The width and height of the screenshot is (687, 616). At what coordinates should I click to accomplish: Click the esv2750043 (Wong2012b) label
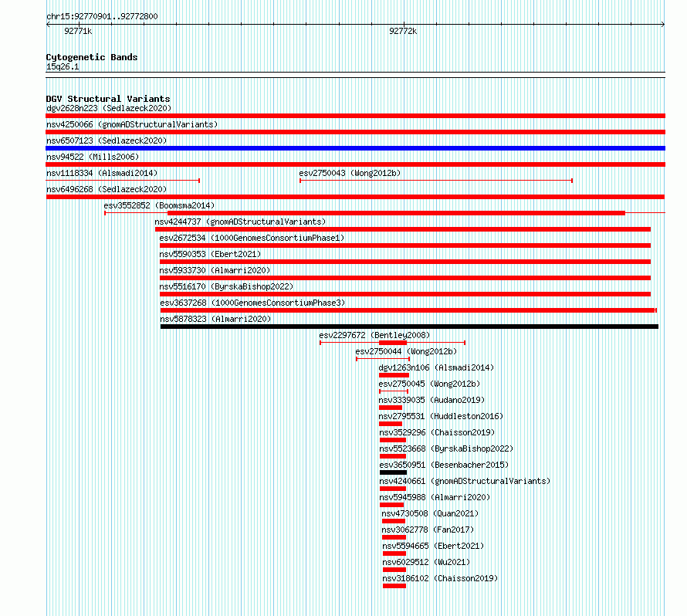click(350, 173)
